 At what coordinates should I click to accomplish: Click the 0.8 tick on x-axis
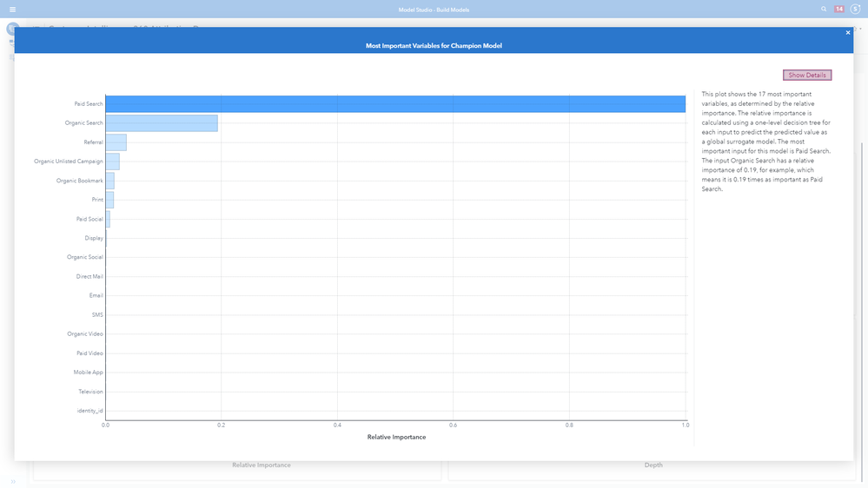click(569, 425)
